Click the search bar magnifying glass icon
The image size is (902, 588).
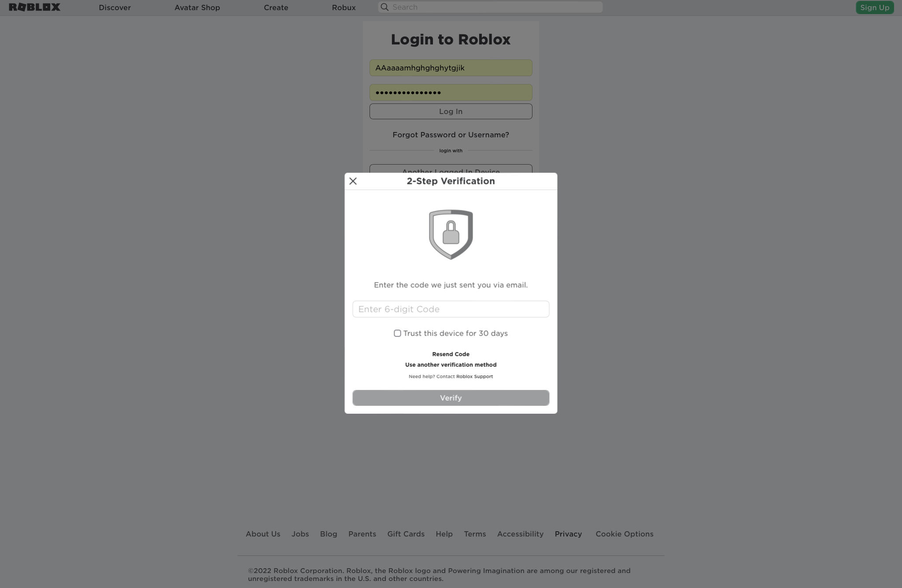click(384, 7)
